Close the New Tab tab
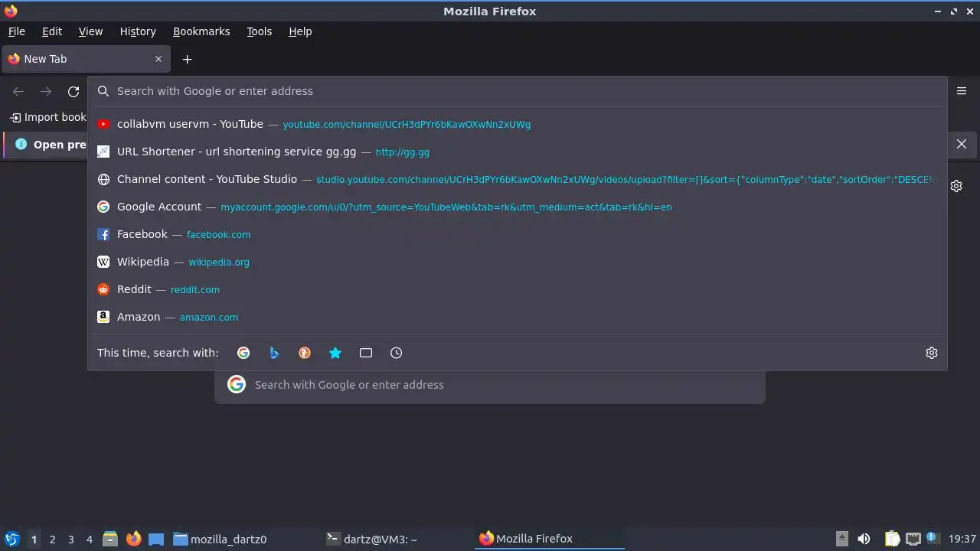This screenshot has width=980, height=551. click(158, 59)
